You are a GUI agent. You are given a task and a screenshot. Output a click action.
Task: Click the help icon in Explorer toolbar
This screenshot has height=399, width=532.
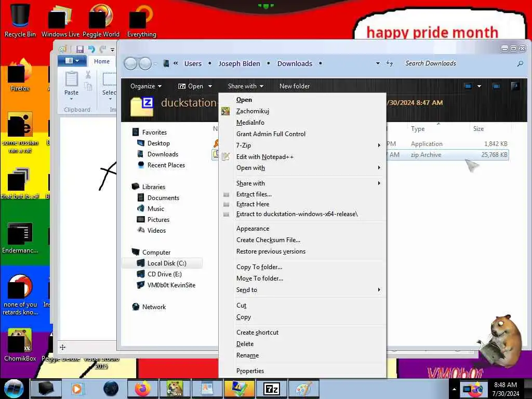click(515, 86)
